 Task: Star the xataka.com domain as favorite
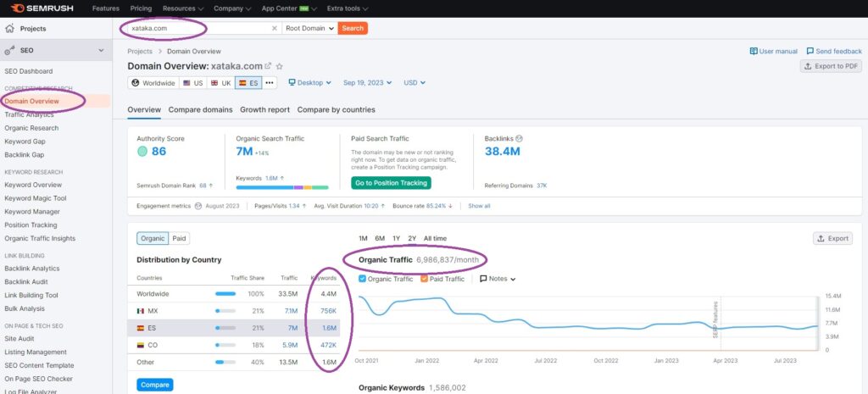tap(280, 66)
